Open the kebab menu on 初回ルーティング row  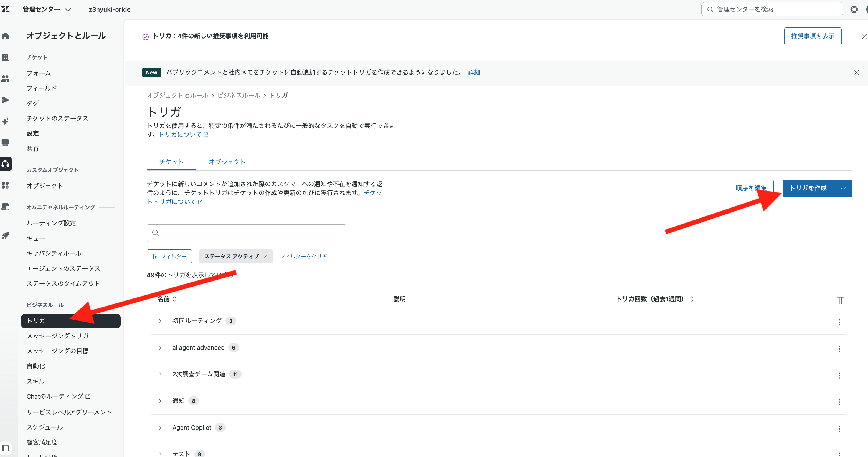[x=839, y=322]
